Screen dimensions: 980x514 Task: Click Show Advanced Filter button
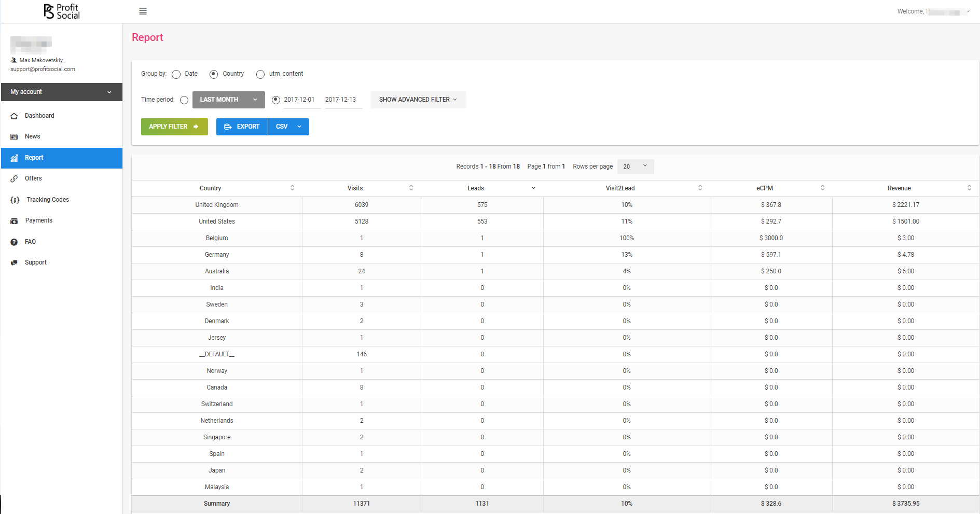[x=418, y=100]
